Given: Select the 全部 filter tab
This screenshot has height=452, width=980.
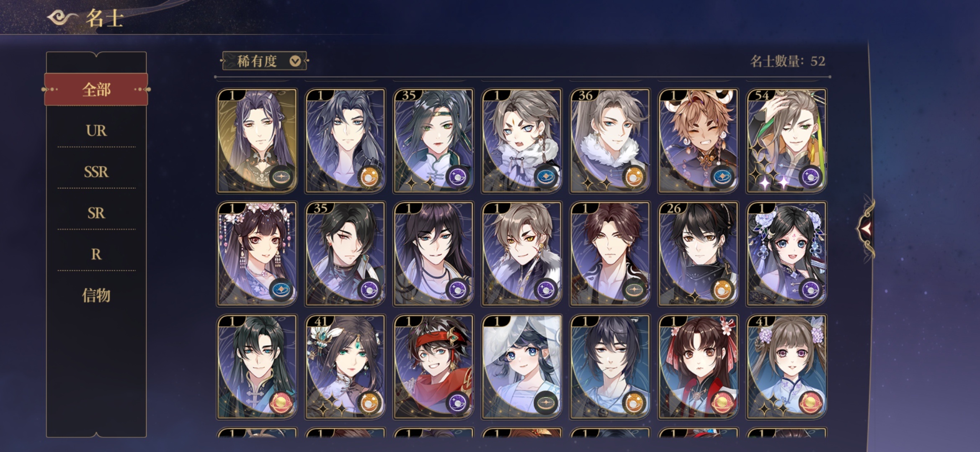Looking at the screenshot, I should coord(96,90).
